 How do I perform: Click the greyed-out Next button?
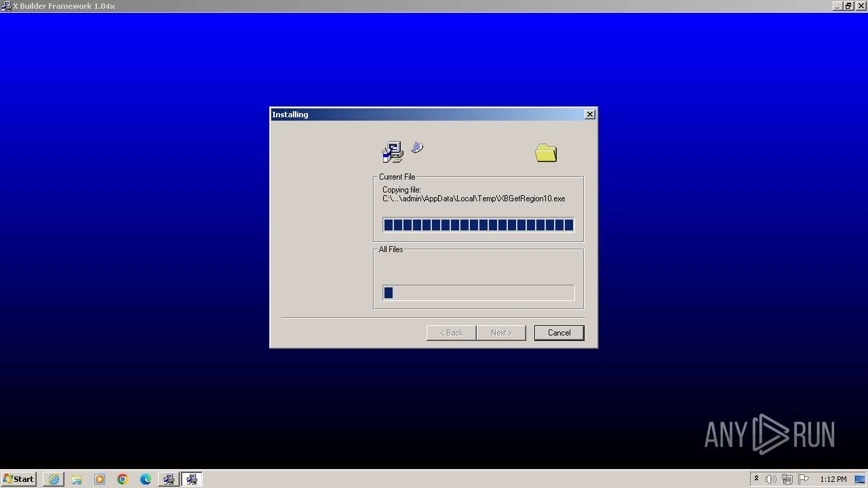click(x=501, y=333)
